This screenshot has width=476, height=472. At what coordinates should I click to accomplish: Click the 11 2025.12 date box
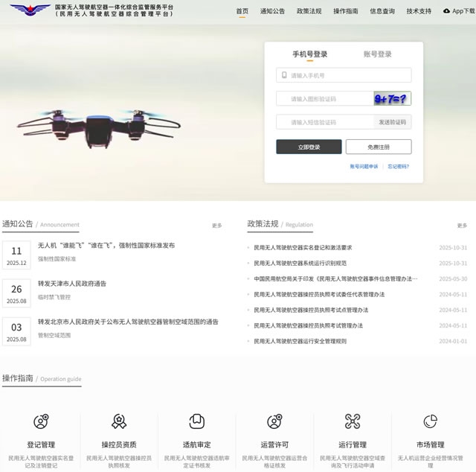click(x=16, y=255)
